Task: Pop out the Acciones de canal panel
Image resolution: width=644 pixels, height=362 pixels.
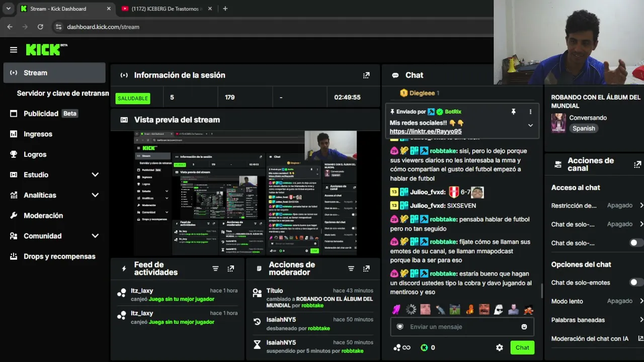Action: [637, 164]
